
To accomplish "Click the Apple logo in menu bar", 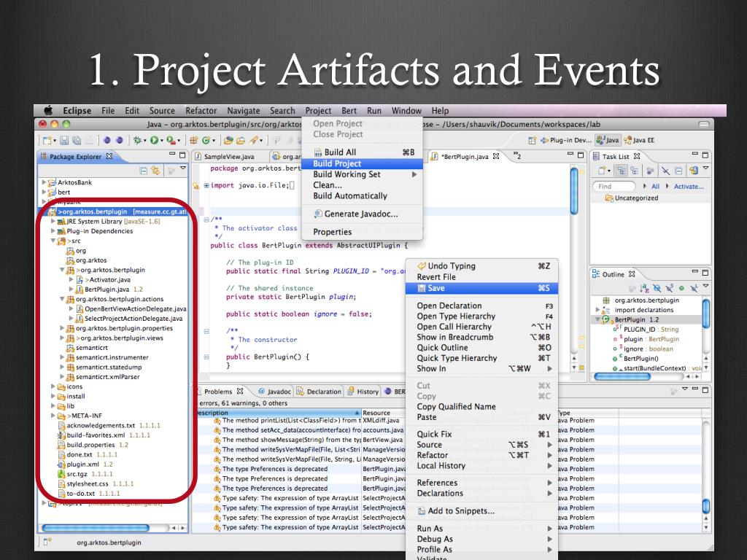I will 48,111.
